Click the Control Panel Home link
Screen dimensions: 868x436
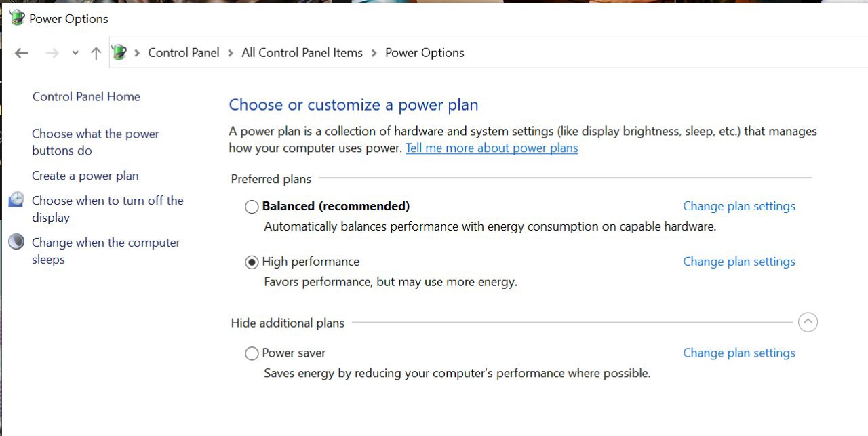tap(86, 96)
